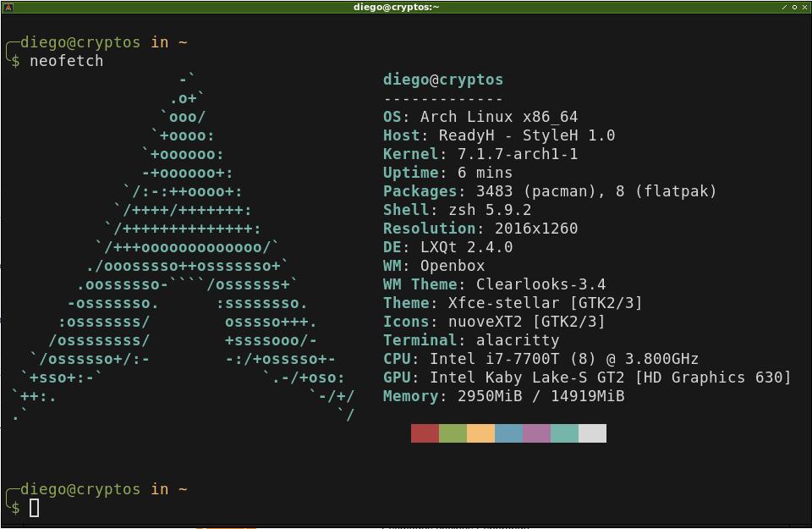Click the magenta color block
The width and height of the screenshot is (812, 529).
coord(536,433)
